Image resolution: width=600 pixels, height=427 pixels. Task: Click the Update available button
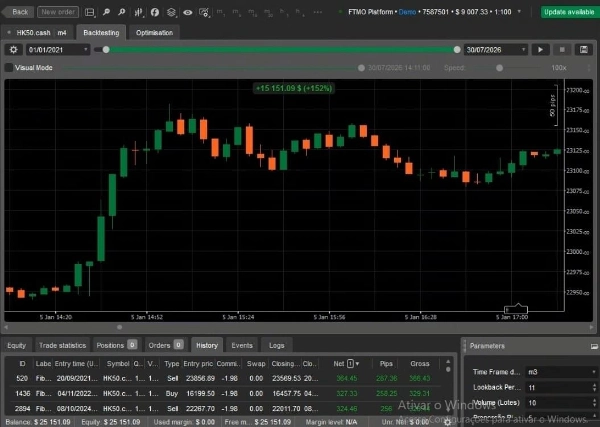(x=569, y=12)
